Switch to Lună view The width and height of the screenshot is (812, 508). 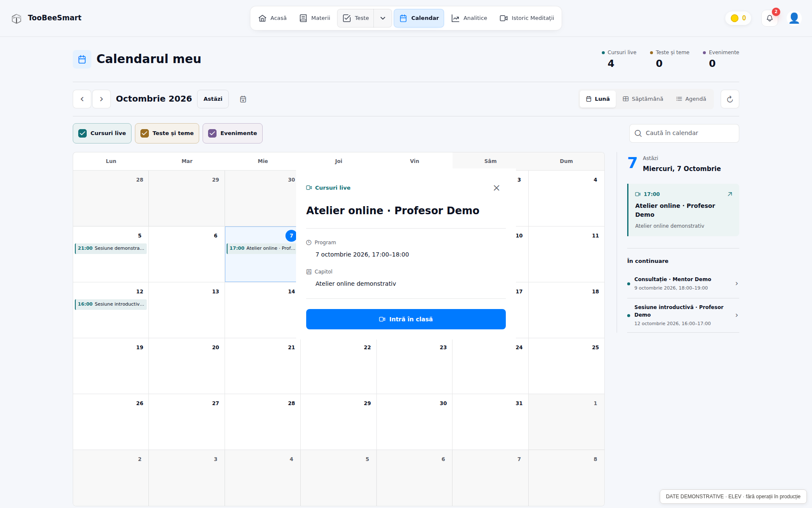(x=598, y=99)
